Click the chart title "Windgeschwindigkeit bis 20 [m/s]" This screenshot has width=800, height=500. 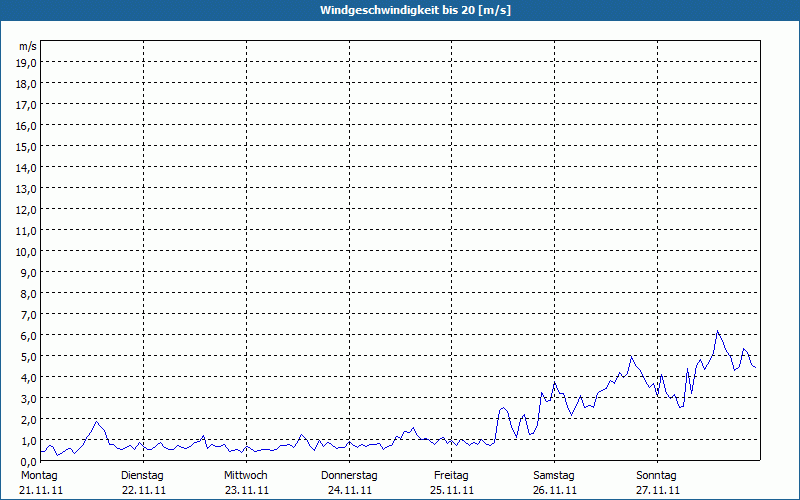415,10
